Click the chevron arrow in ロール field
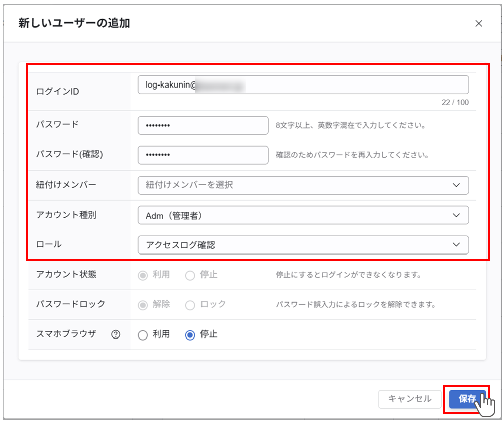The image size is (504, 423). coord(456,245)
